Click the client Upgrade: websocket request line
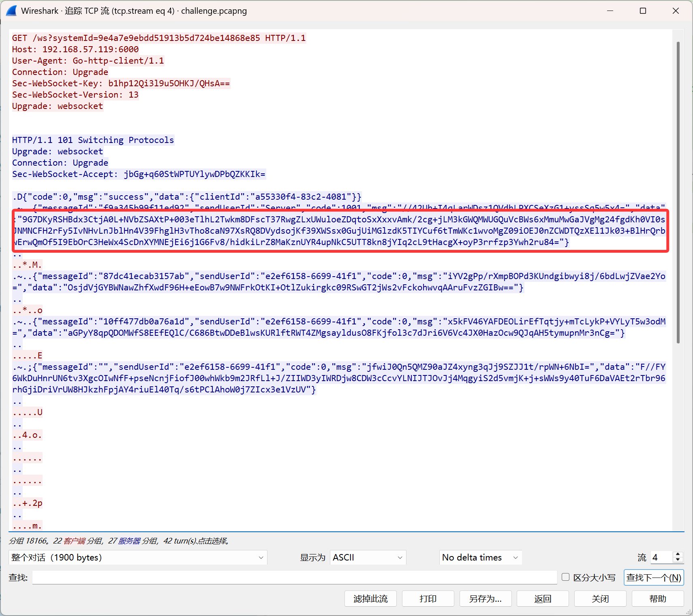This screenshot has width=693, height=616. tap(58, 106)
